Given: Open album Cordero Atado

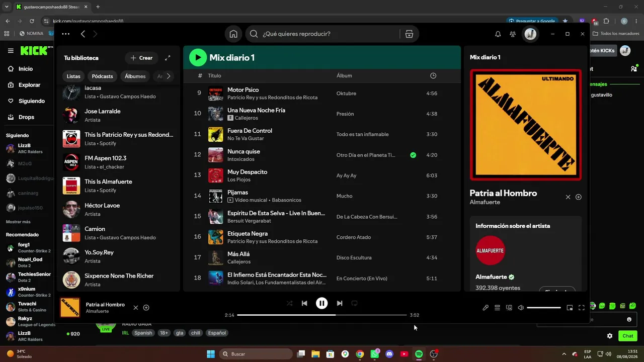Looking at the screenshot, I should click(354, 237).
